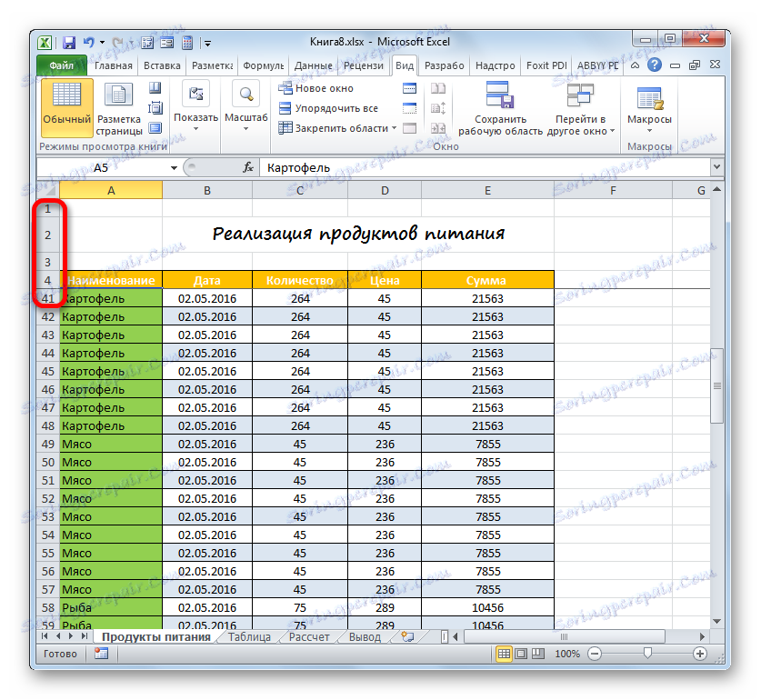Click the title Реализация продуктов питания

(358, 234)
